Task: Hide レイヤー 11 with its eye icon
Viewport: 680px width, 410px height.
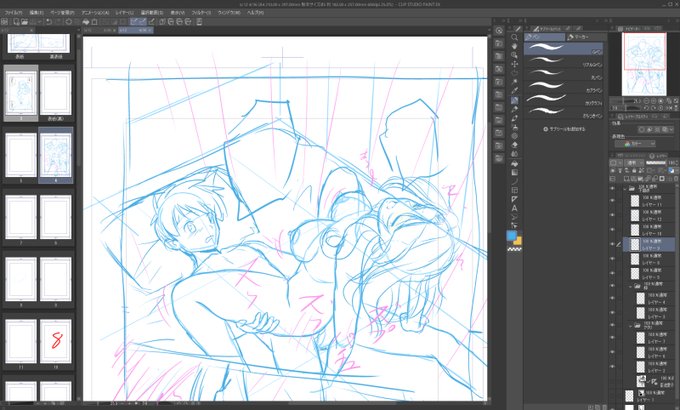Action: click(612, 201)
